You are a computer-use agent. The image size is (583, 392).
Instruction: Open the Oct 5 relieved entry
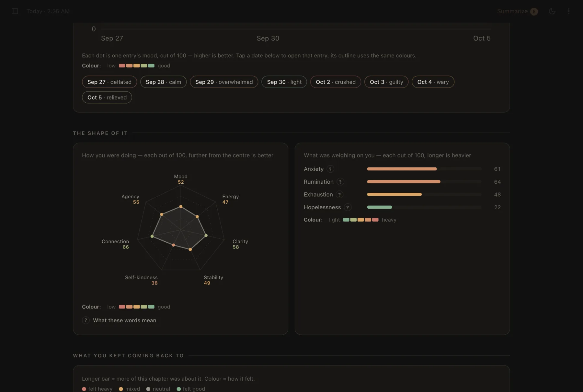(x=107, y=98)
